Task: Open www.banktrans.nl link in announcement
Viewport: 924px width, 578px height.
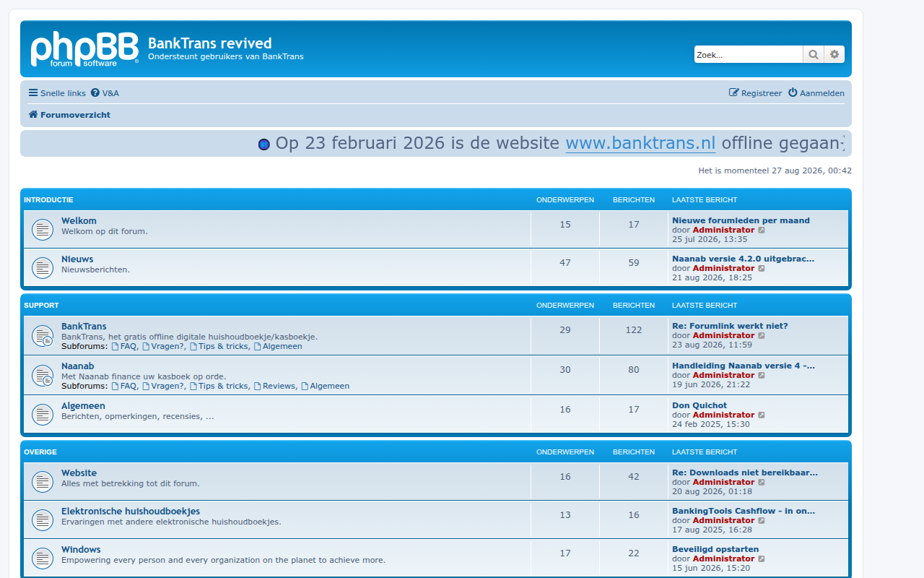Action: 640,143
